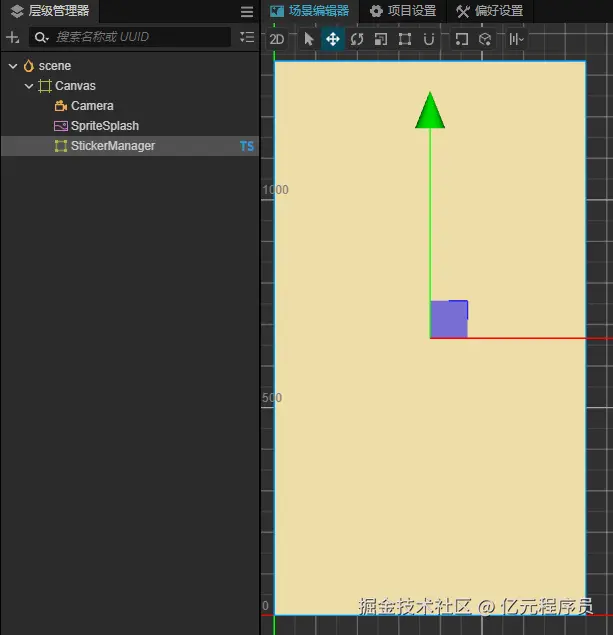Open the alignment options dropdown
Screen dimensions: 613x635
pyautogui.click(x=517, y=39)
